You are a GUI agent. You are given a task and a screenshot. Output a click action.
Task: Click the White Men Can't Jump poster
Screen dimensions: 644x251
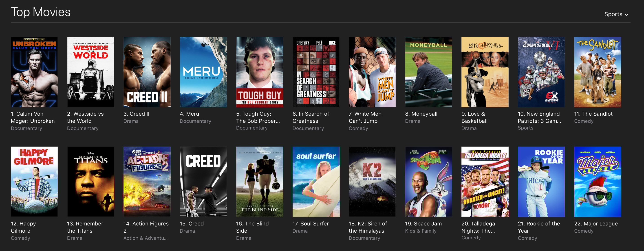(372, 72)
